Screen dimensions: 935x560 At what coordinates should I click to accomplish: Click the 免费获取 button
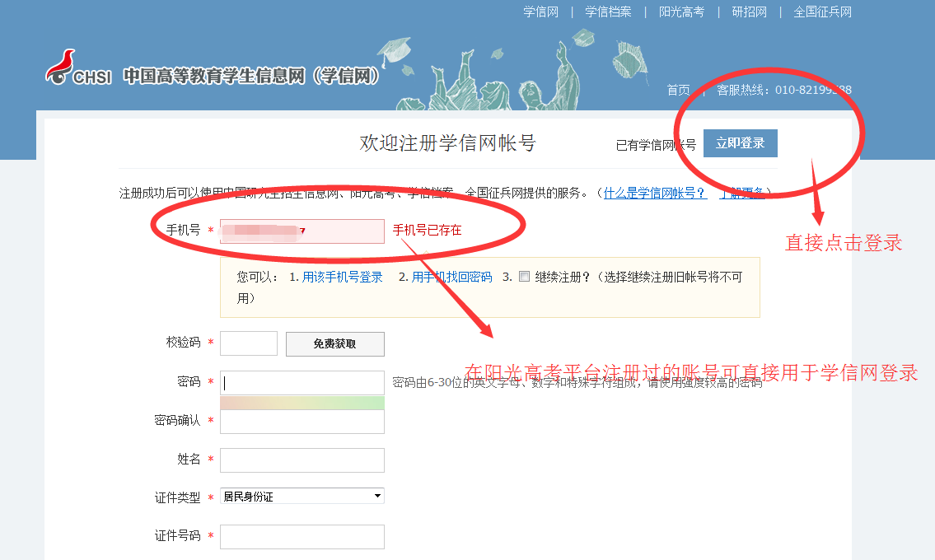[x=335, y=344]
